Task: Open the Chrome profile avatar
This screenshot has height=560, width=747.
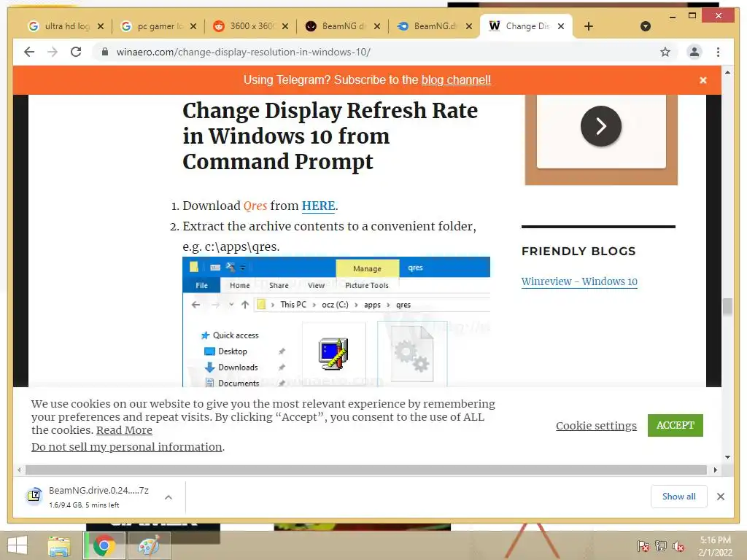Action: click(694, 52)
